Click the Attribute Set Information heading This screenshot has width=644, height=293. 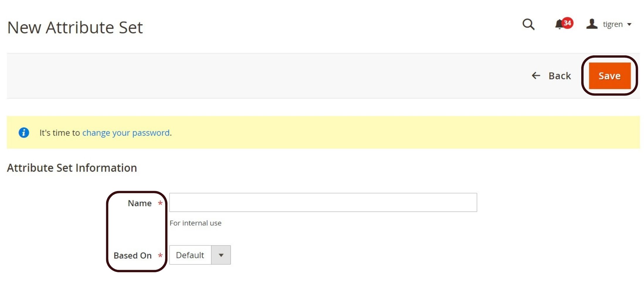[72, 168]
